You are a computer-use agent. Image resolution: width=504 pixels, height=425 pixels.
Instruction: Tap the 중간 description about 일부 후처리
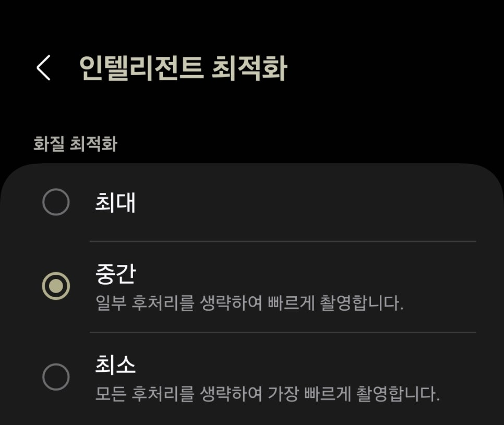click(250, 303)
